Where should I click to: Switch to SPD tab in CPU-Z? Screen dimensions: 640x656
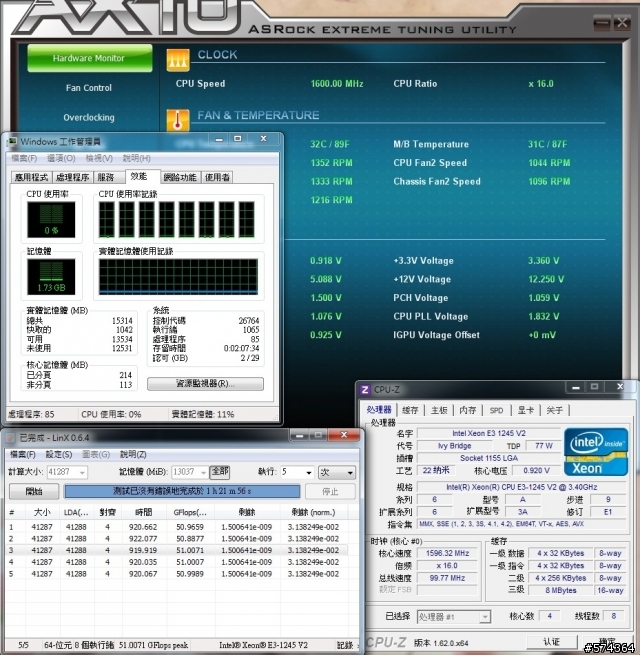tap(497, 410)
